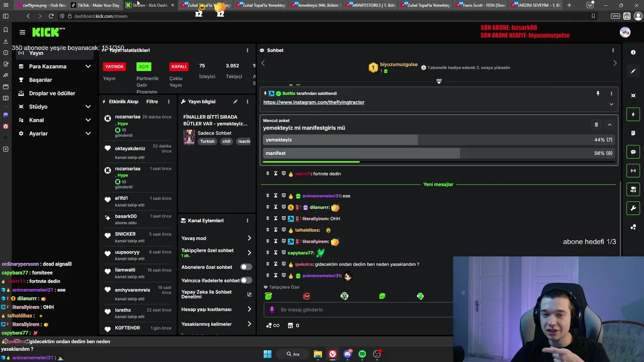Toggle Abonelere özel sohbet switch

pyautogui.click(x=246, y=267)
